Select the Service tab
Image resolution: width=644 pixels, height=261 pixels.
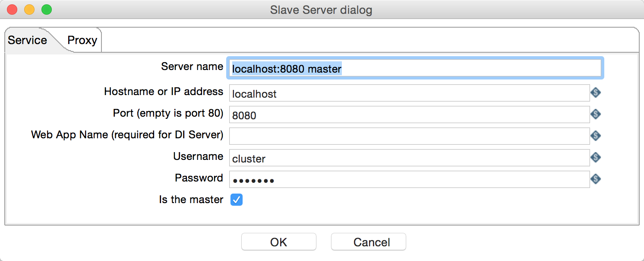(28, 41)
